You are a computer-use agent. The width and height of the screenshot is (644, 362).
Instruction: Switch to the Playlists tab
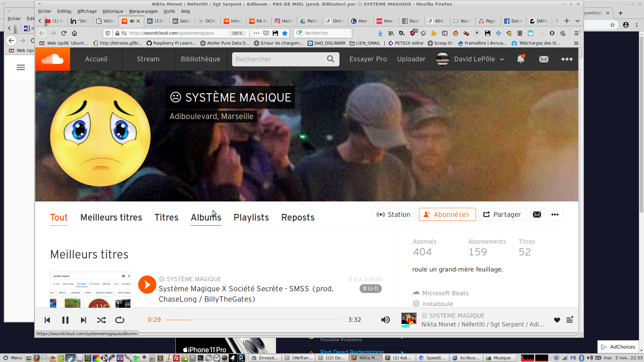pos(251,218)
